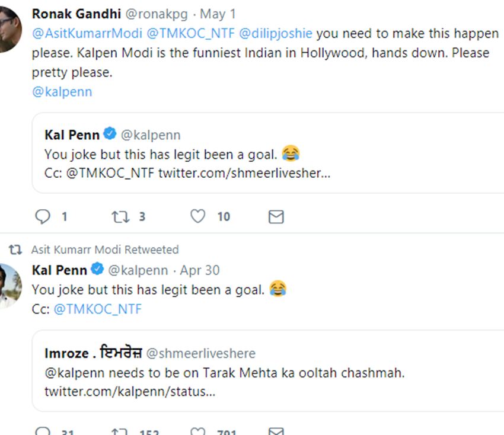
Task: Open @TMKOC_NTF mention in Kal Penn's Apr 30 tweet
Action: 98,309
